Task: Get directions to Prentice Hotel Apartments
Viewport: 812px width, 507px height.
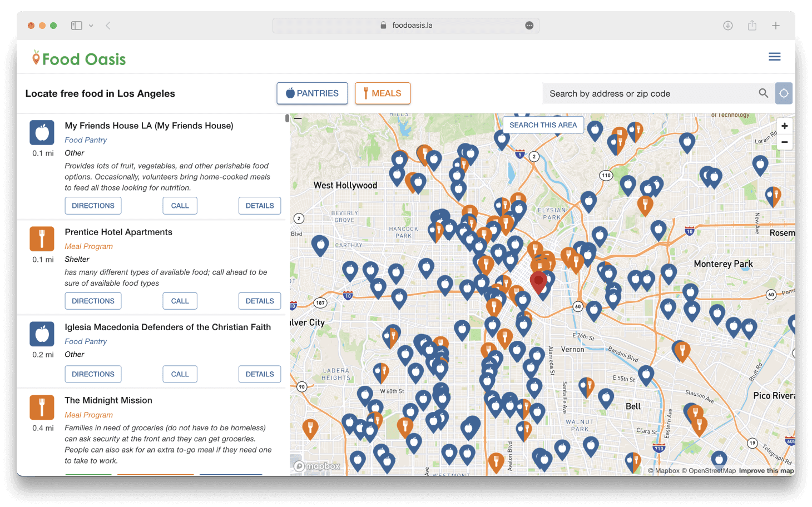Action: click(x=93, y=301)
